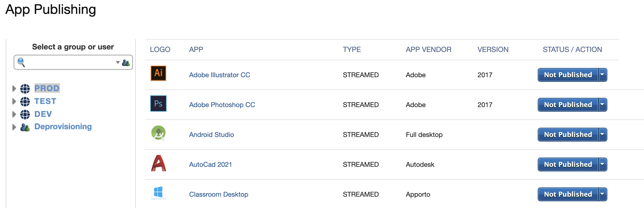Click Not Published for Android Studio
This screenshot has height=208, width=644.
(x=568, y=135)
